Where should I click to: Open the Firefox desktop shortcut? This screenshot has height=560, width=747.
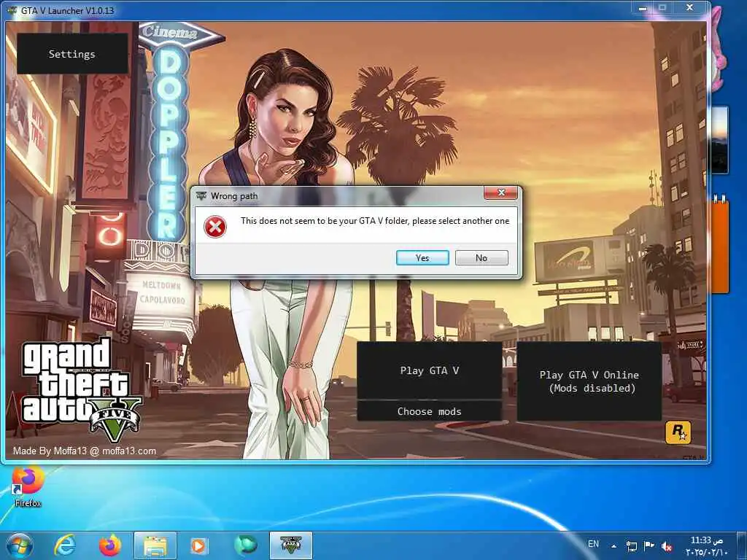point(28,487)
